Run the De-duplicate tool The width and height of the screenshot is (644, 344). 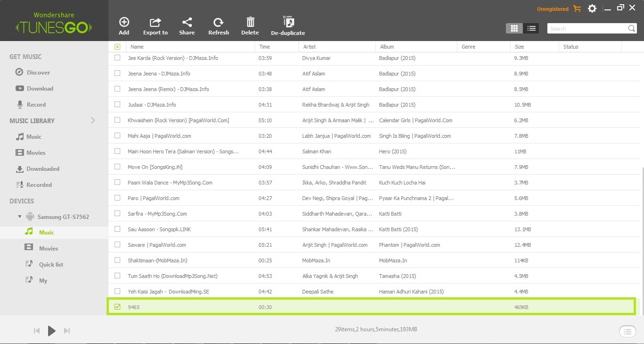pos(288,26)
